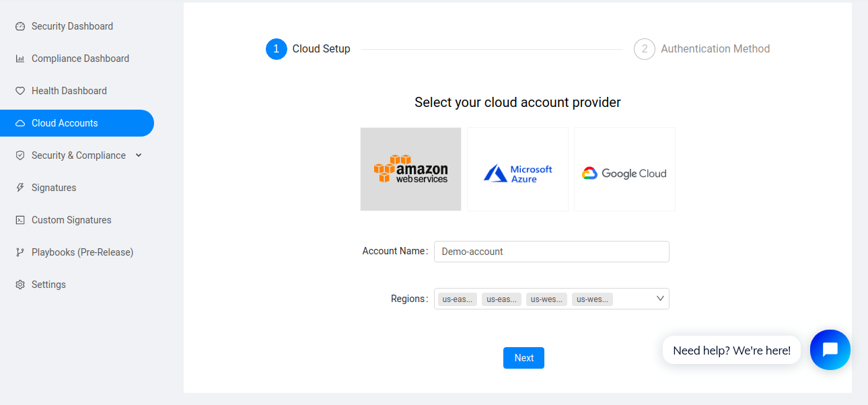
Task: Click the second us-eas... region tag
Action: (x=501, y=299)
